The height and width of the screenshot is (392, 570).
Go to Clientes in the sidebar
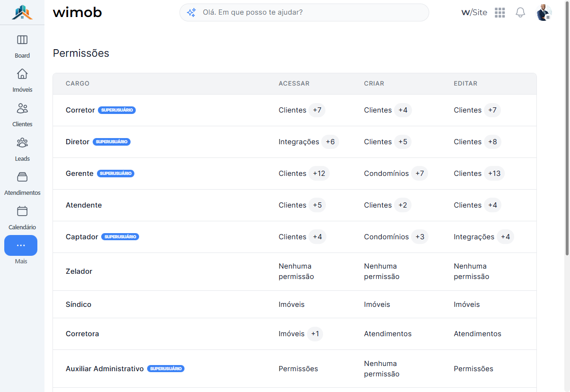click(x=22, y=115)
